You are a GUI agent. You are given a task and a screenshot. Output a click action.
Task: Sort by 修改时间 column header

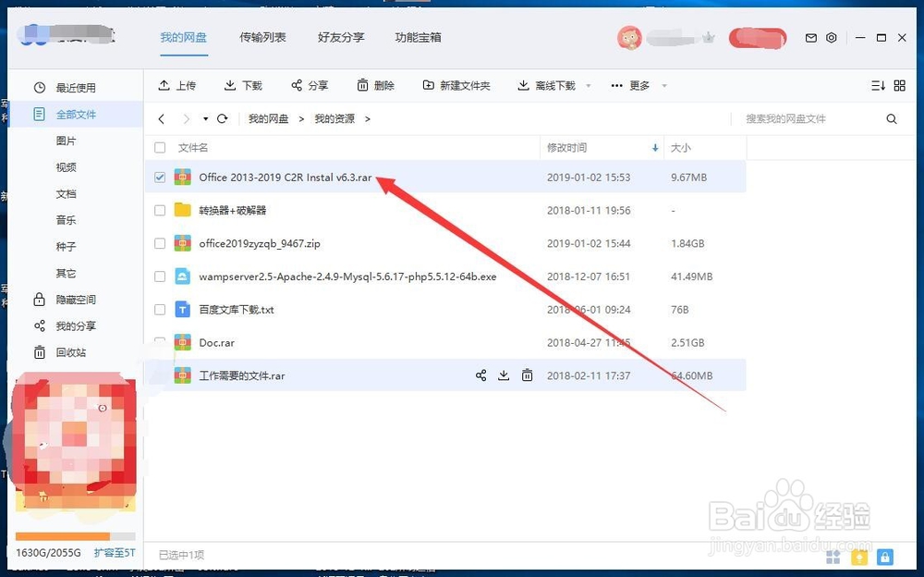[566, 148]
